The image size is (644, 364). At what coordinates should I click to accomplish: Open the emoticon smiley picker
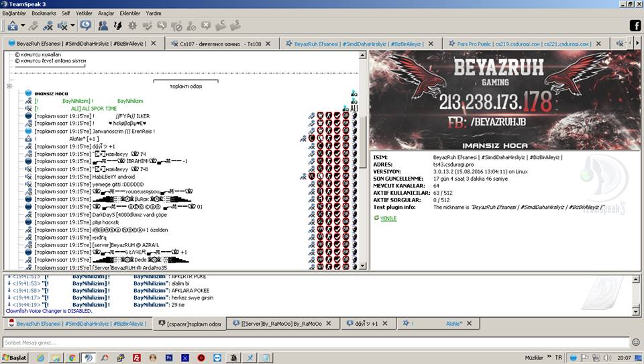636,343
